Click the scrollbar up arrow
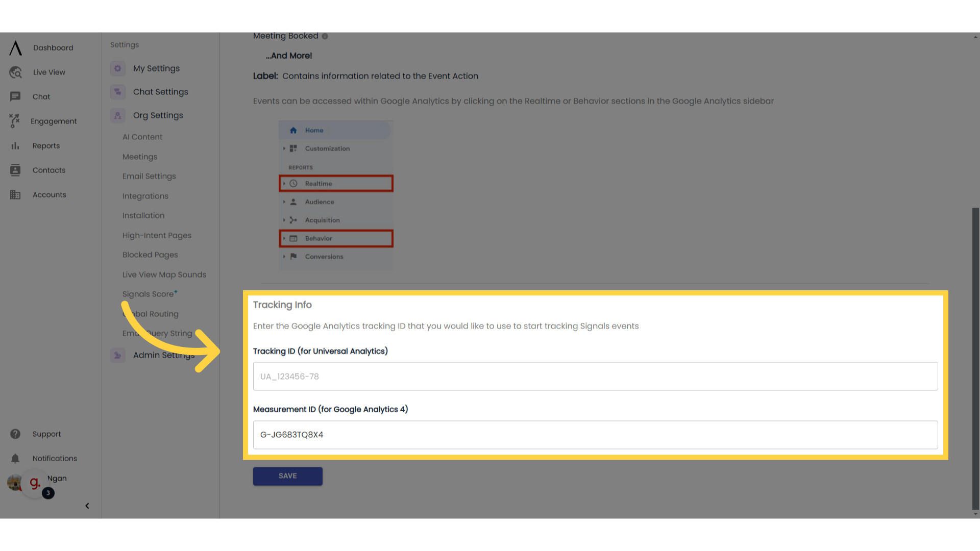The height and width of the screenshot is (551, 980). coord(975,37)
